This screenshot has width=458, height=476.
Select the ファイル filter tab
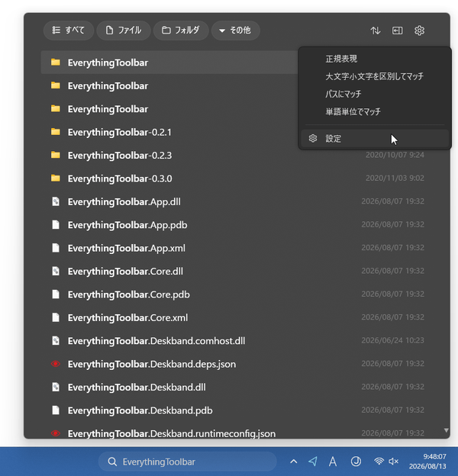(x=124, y=31)
